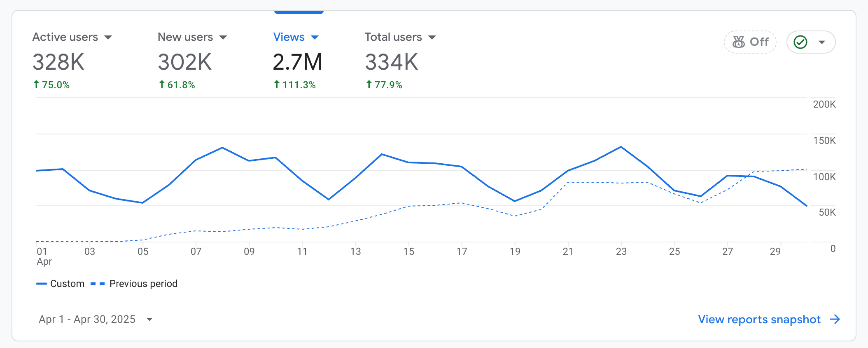This screenshot has width=868, height=348.
Task: Click the Views line peak at April 23
Action: point(621,147)
